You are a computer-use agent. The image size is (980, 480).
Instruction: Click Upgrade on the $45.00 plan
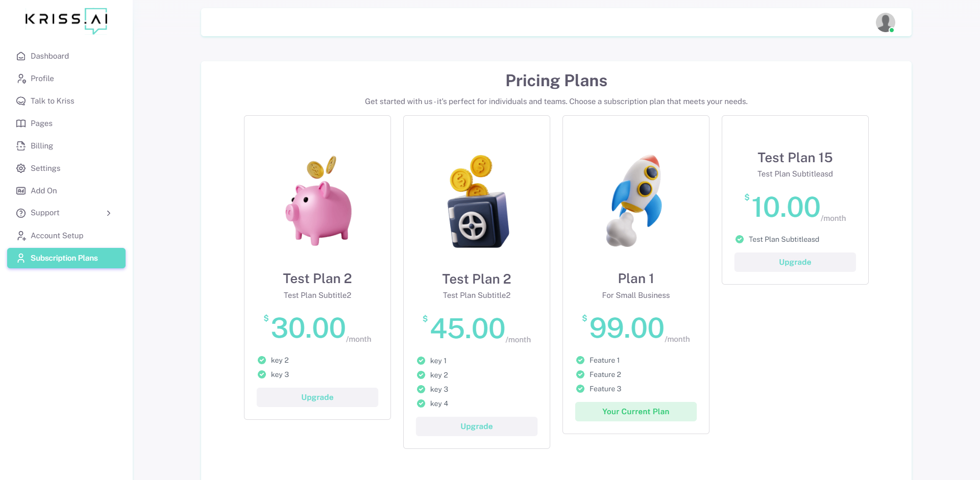(477, 426)
